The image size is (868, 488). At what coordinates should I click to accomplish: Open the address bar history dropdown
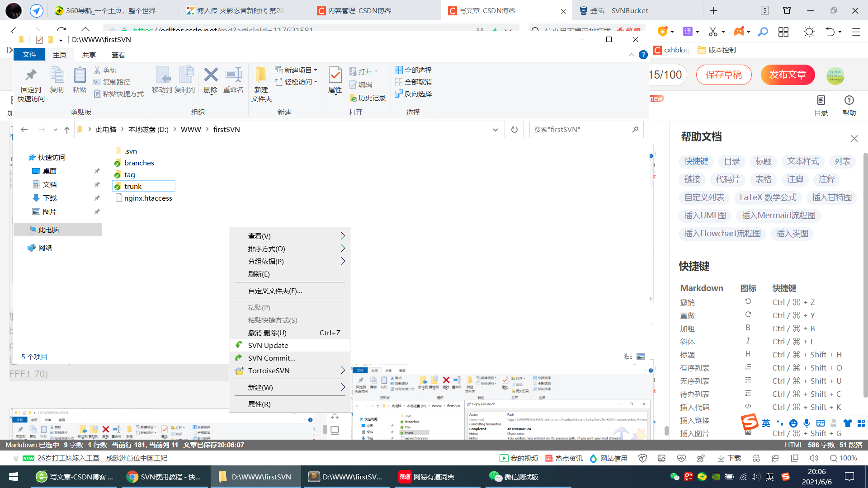pyautogui.click(x=495, y=130)
